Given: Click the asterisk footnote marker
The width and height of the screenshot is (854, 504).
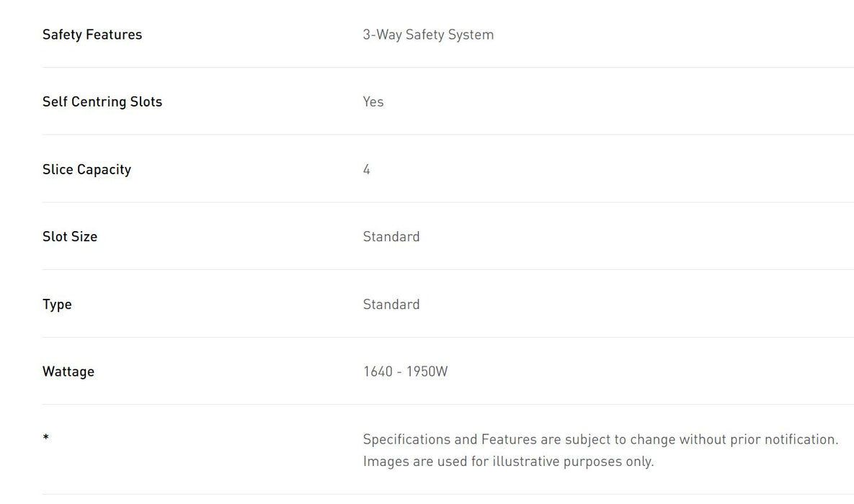Looking at the screenshot, I should coord(46,438).
